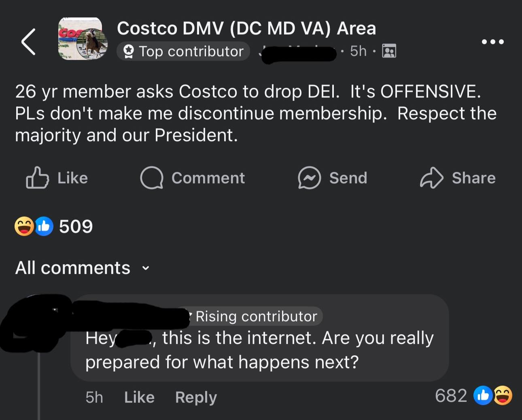Like the comment about the internet
The image size is (522, 420).
click(x=139, y=397)
